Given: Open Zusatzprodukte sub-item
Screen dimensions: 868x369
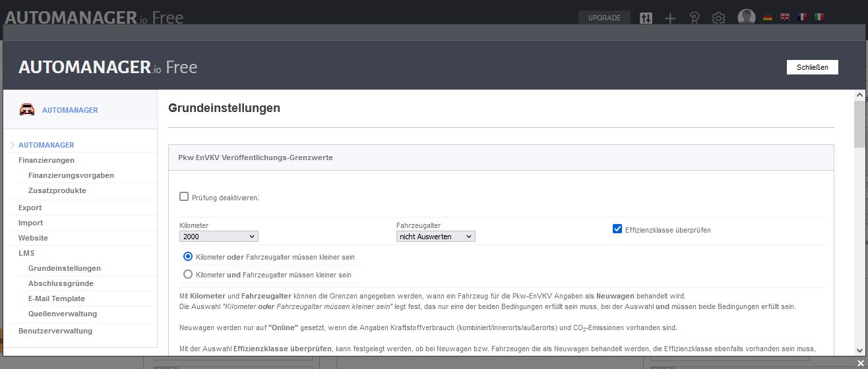Looking at the screenshot, I should click(57, 190).
